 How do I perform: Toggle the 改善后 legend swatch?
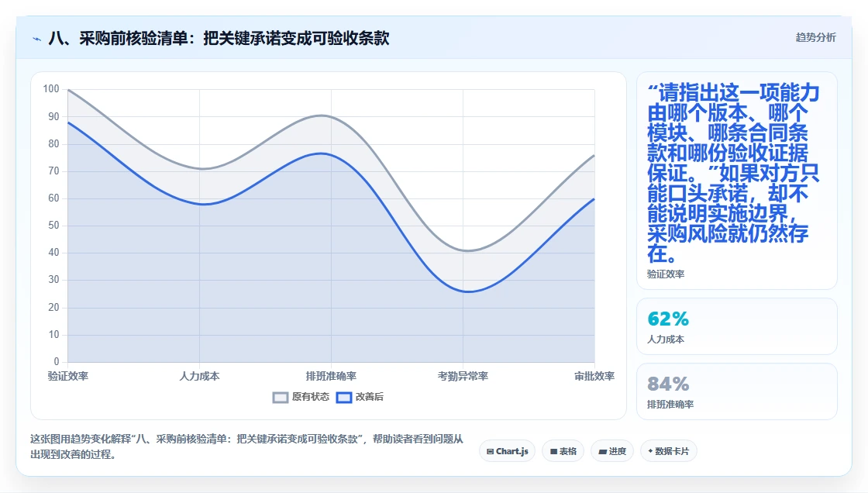[344, 397]
